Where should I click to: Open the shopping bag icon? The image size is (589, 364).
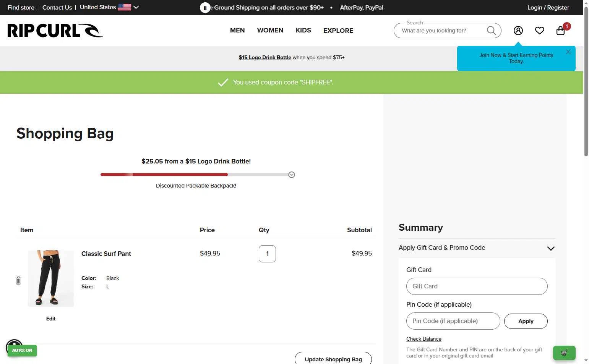[561, 31]
